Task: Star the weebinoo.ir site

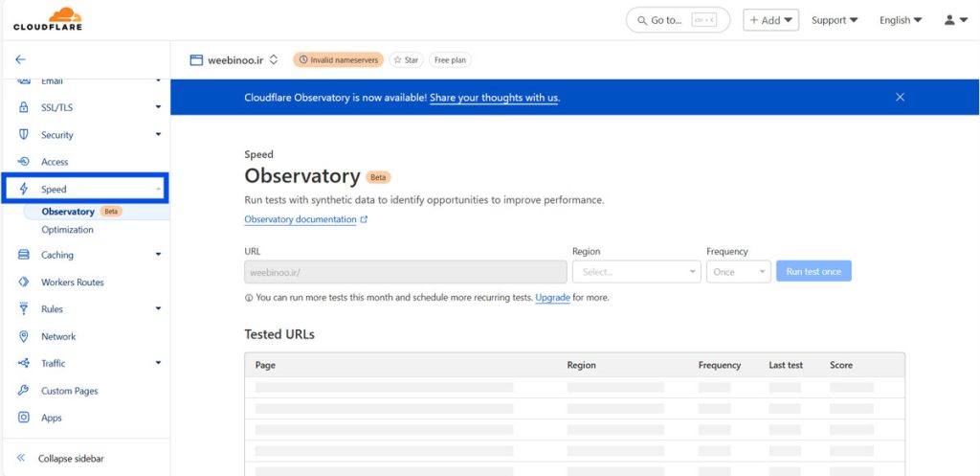Action: tap(406, 59)
